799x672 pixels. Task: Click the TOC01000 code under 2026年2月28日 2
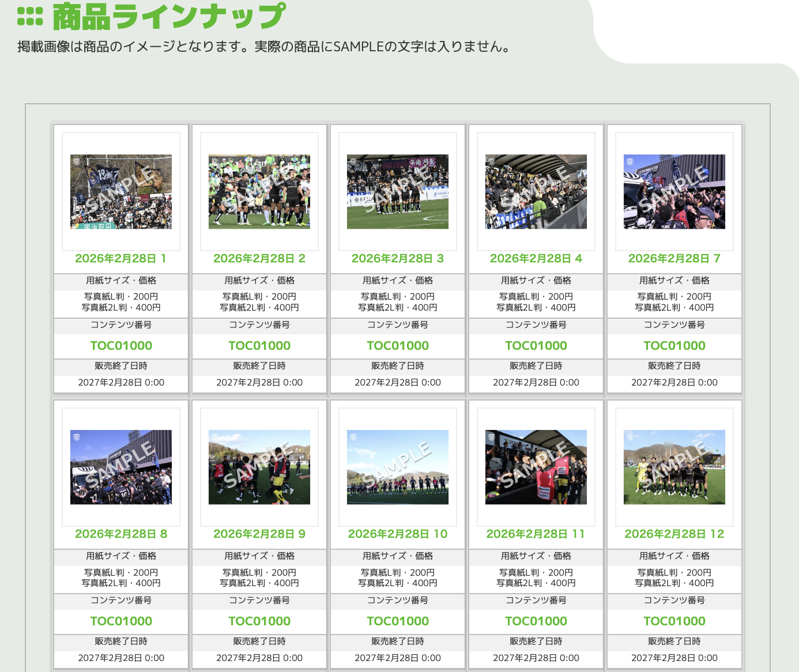(x=259, y=346)
